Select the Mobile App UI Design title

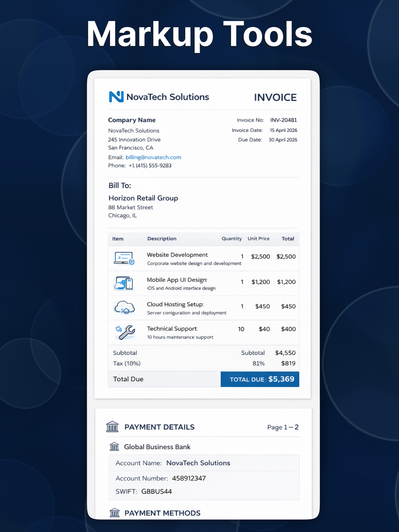coord(177,280)
